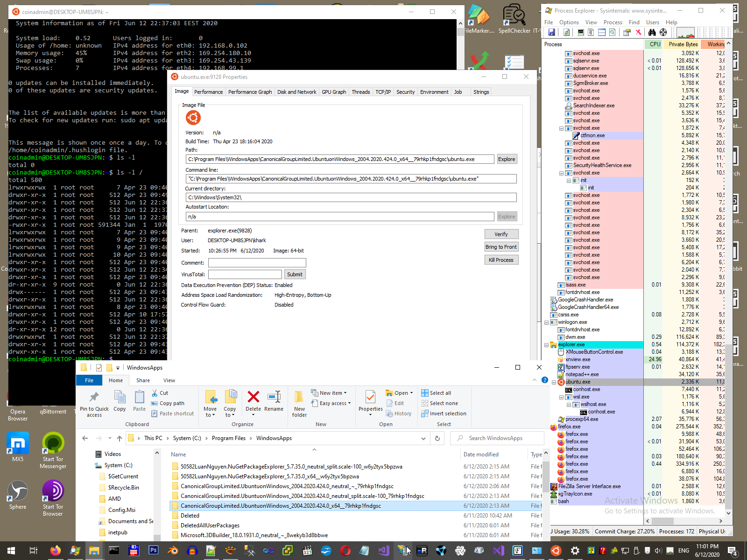Click Process Explorer horizontal scrollbar right arrow
Viewport: 747px width, 560px height.
(x=721, y=521)
